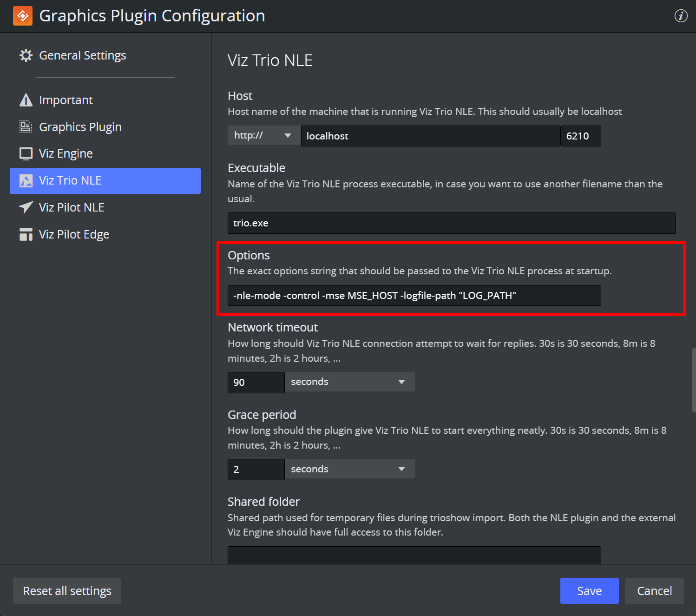Click the Save button
696x616 pixels.
coord(589,590)
